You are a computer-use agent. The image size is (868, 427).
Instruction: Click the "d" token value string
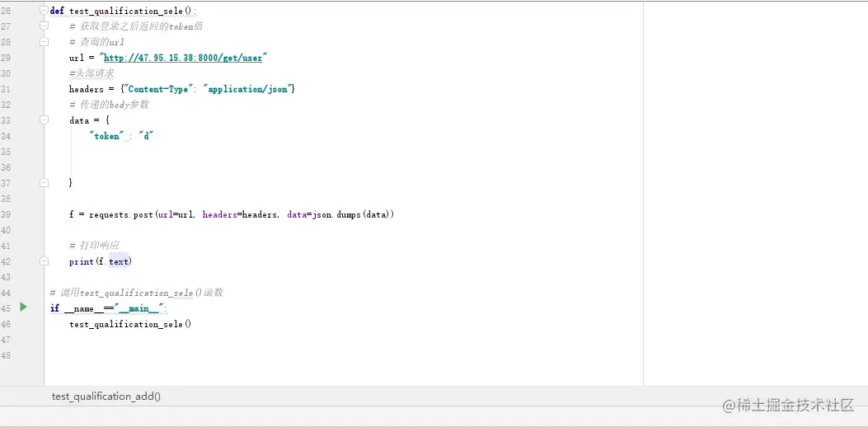[146, 136]
